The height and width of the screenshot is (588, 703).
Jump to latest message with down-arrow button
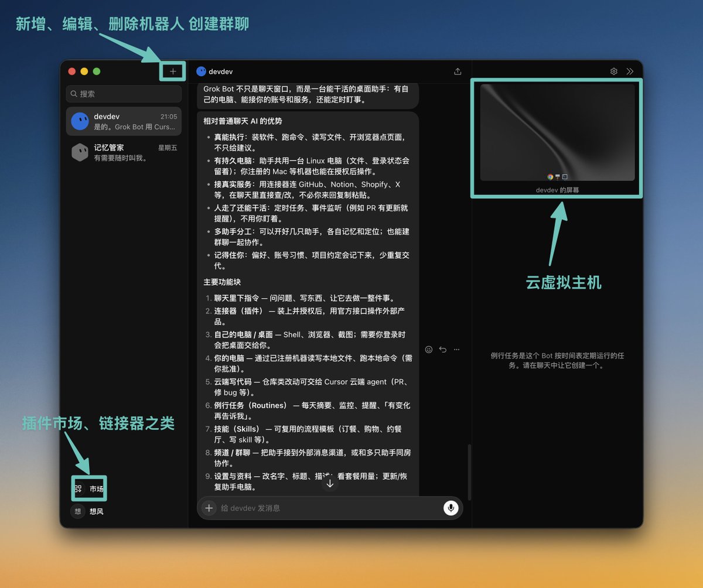[330, 483]
